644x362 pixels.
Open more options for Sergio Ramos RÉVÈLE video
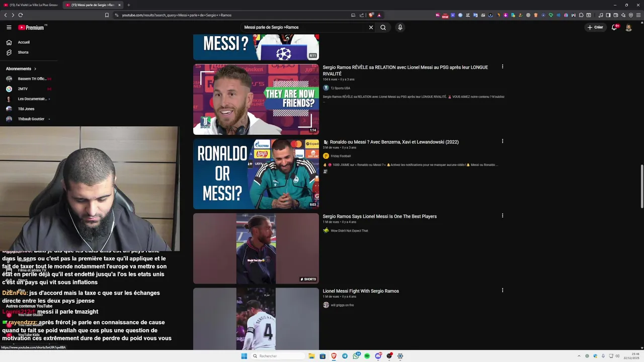[x=502, y=66]
